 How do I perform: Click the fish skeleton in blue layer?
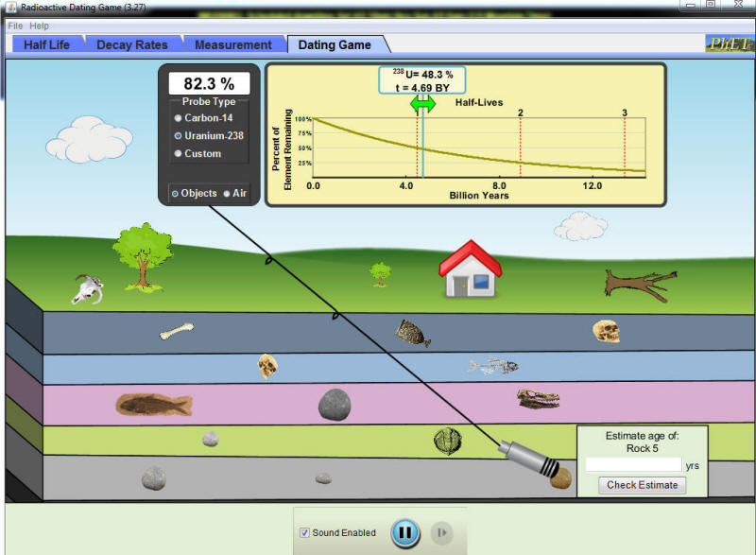(492, 366)
